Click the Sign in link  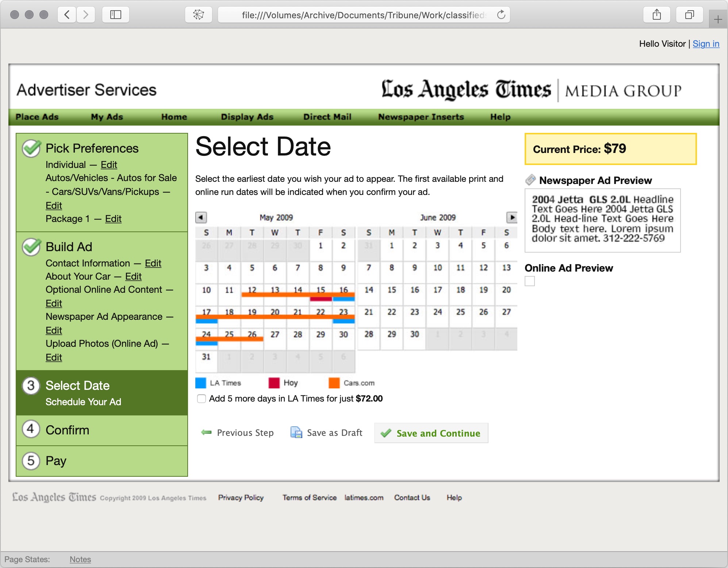(706, 43)
